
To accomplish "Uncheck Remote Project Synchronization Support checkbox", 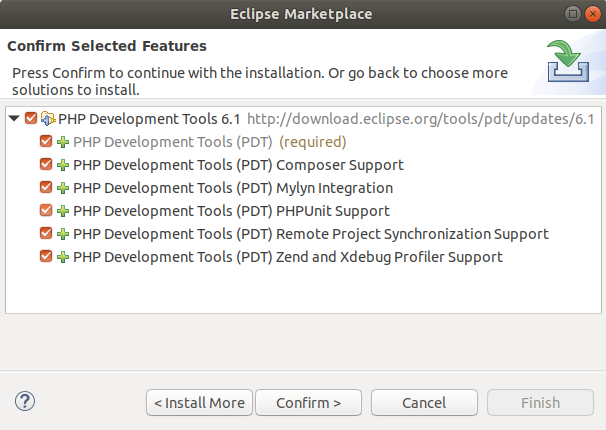I will pyautogui.click(x=46, y=233).
